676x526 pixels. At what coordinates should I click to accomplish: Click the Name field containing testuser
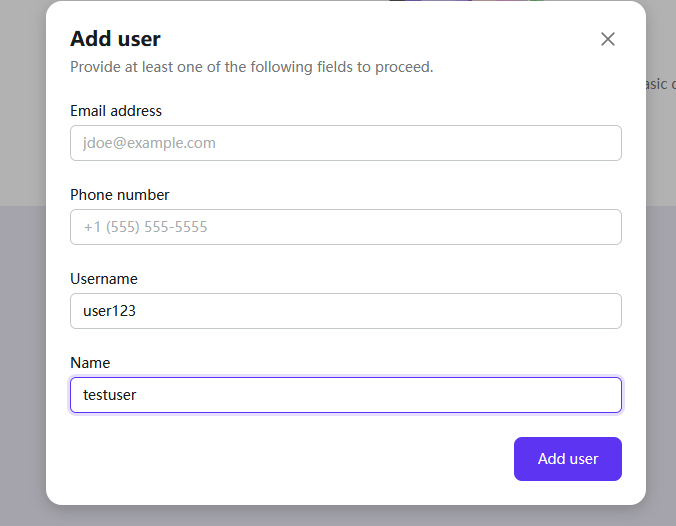345,395
